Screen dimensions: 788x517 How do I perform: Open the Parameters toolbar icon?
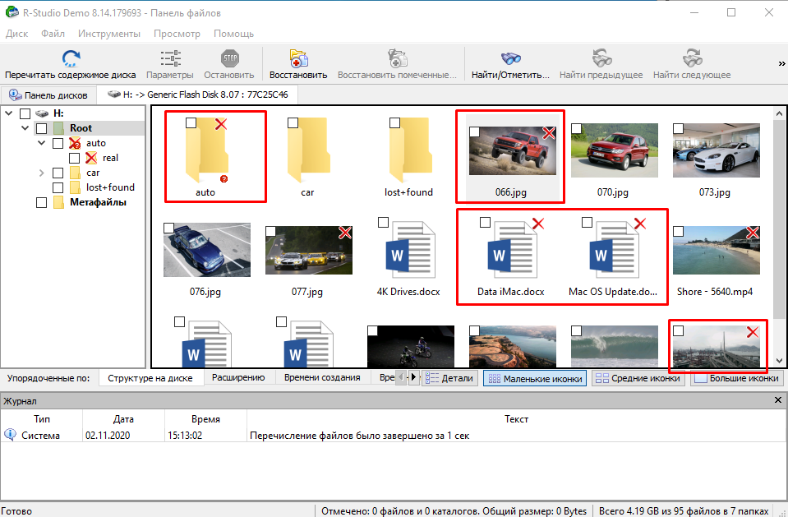(170, 59)
